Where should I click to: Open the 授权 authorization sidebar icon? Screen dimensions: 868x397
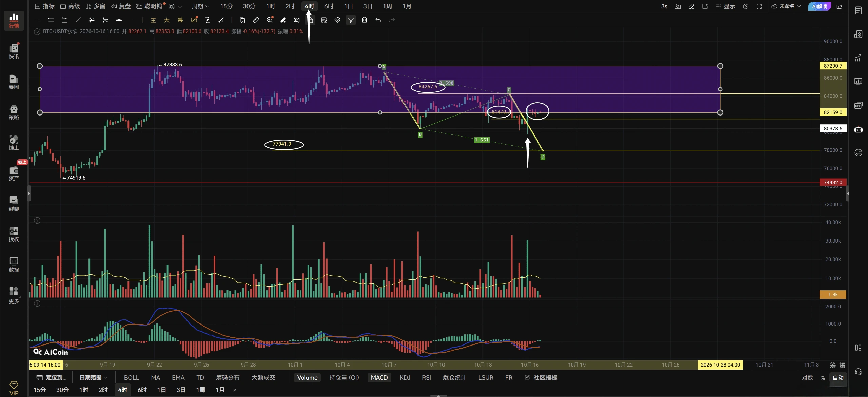14,234
